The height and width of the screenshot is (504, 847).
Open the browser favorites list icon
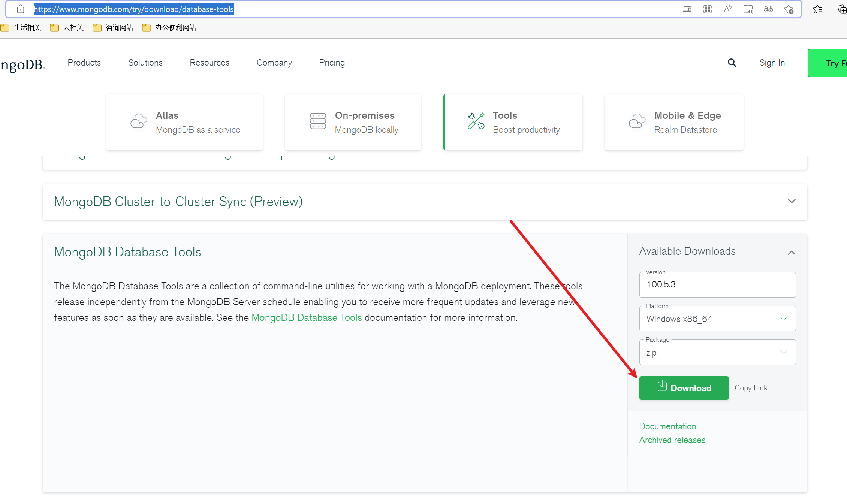pyautogui.click(x=817, y=9)
